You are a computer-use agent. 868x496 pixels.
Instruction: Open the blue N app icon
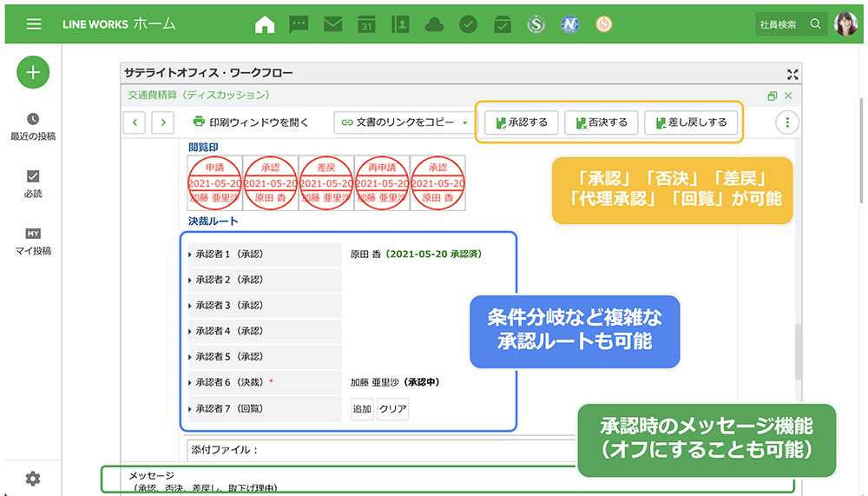click(x=569, y=24)
